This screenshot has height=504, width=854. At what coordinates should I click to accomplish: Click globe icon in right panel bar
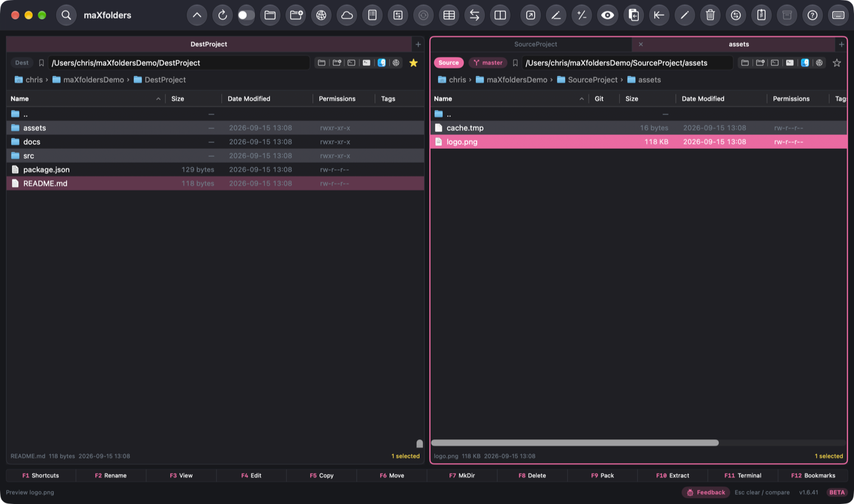coord(820,63)
